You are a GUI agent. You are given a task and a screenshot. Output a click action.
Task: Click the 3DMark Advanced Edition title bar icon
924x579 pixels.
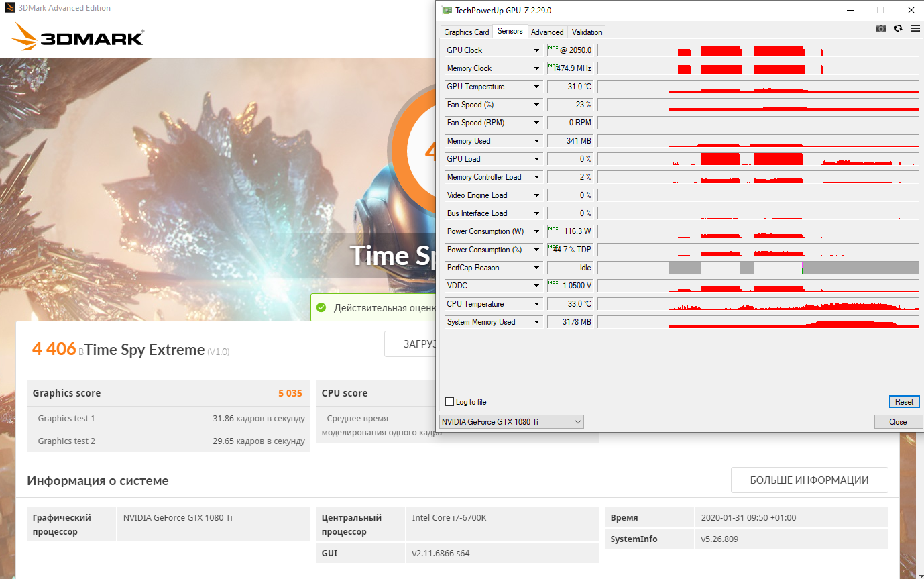[x=9, y=8]
